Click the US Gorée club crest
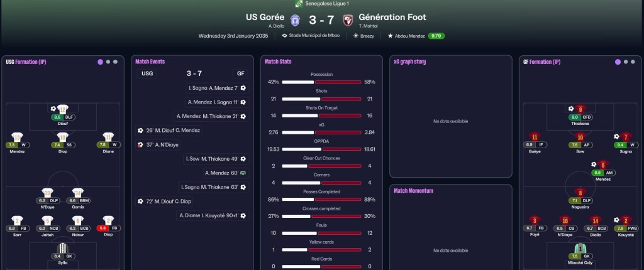644x270 pixels. [295, 20]
